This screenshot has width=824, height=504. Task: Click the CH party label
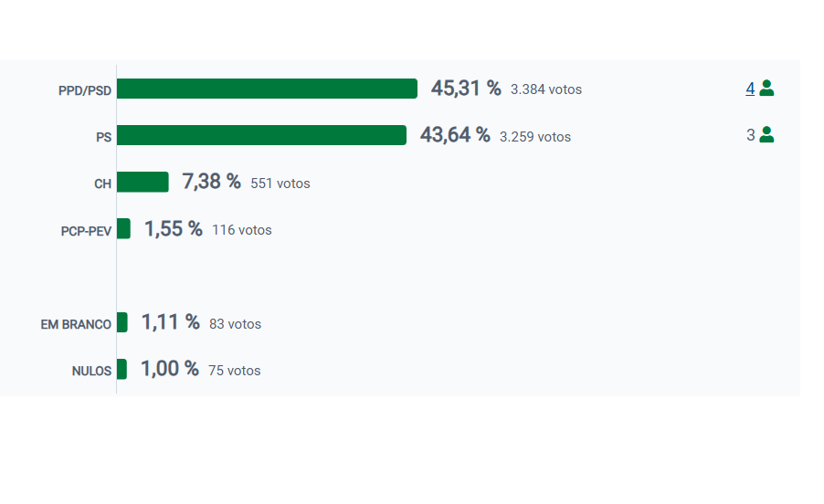coord(102,184)
